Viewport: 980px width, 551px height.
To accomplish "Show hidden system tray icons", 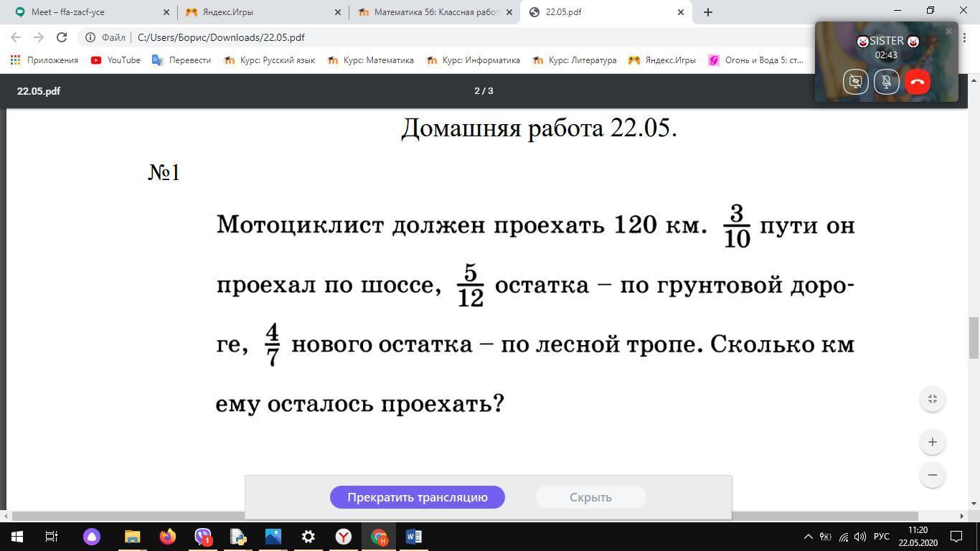I will [x=808, y=537].
